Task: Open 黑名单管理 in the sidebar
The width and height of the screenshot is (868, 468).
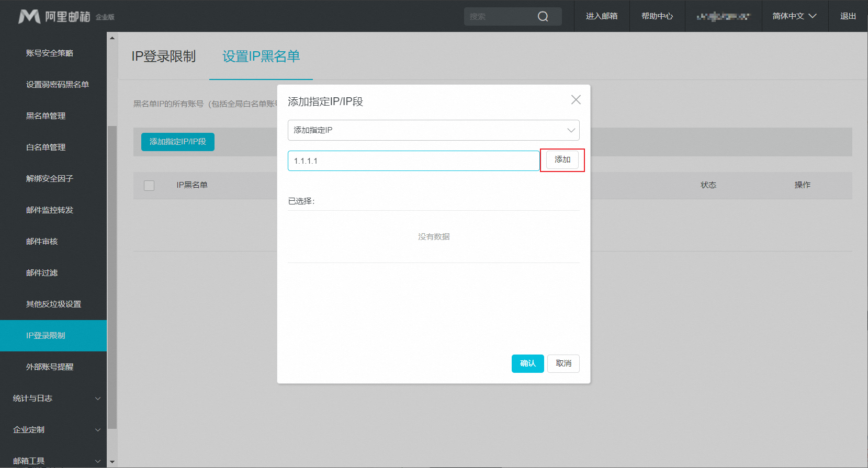Action: pos(46,116)
